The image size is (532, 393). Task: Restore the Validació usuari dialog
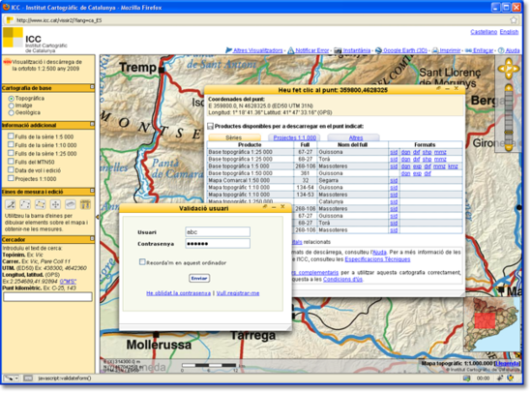pos(265,206)
